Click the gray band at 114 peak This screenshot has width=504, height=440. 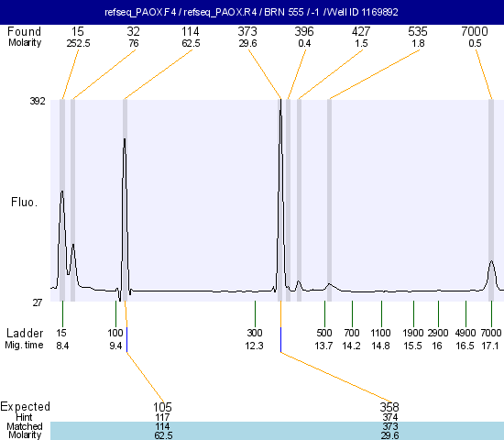125,201
